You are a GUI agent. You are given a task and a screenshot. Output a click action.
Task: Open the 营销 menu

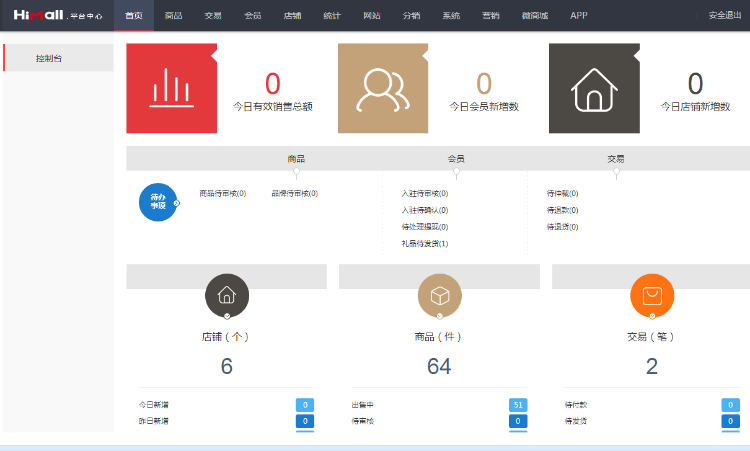(x=491, y=15)
